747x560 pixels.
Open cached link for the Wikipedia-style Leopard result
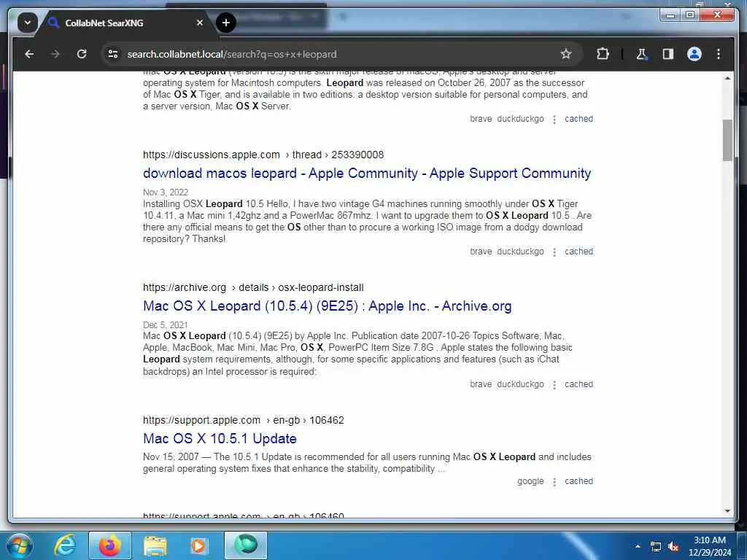pyautogui.click(x=578, y=119)
